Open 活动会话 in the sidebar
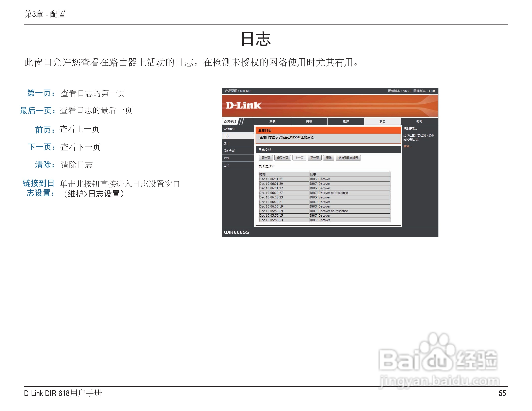Screen dimensions: 532x411 tap(238, 151)
